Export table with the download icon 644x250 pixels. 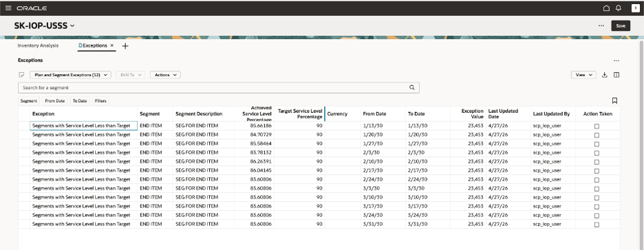(604, 75)
